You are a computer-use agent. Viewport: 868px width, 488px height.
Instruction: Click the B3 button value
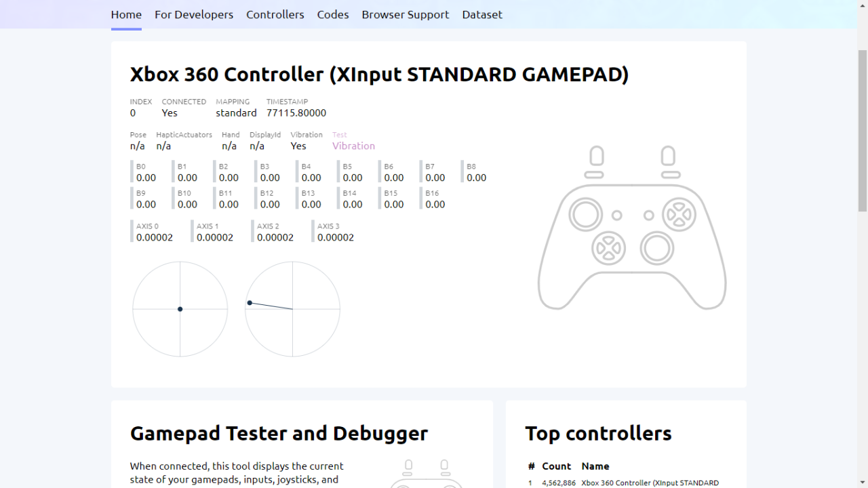270,178
